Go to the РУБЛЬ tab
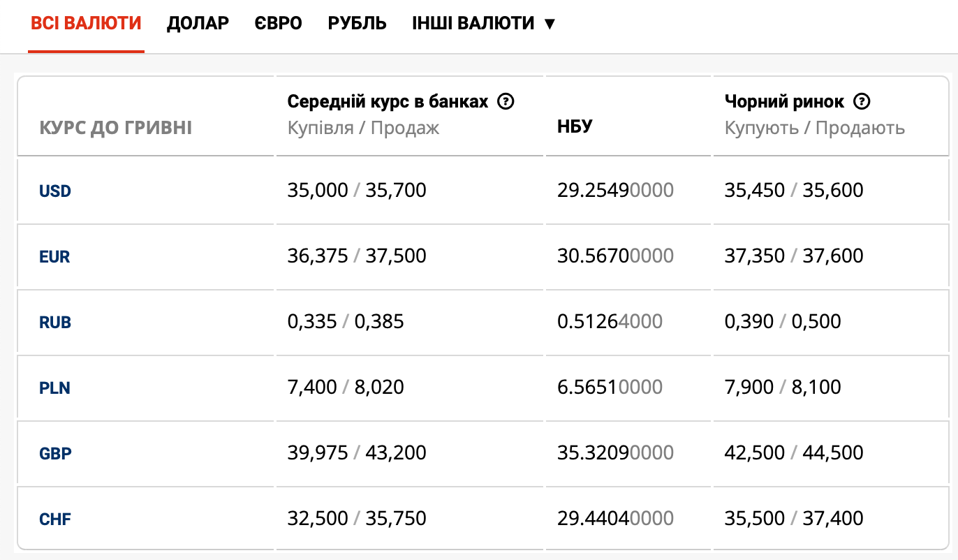The height and width of the screenshot is (560, 958). click(357, 23)
